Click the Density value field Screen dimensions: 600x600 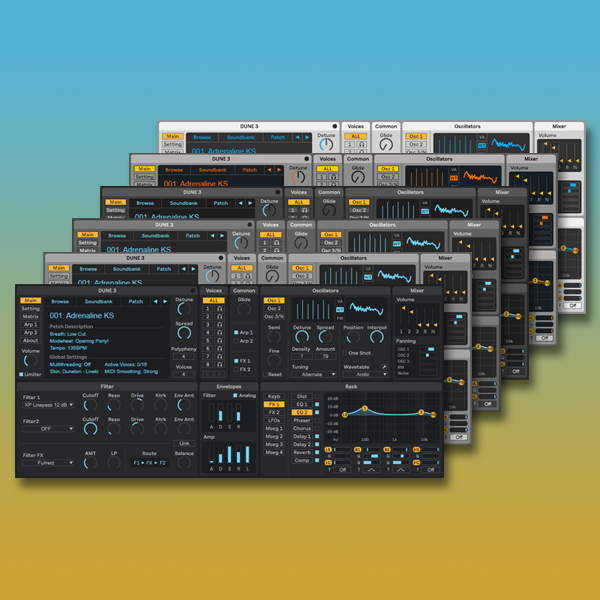click(302, 356)
